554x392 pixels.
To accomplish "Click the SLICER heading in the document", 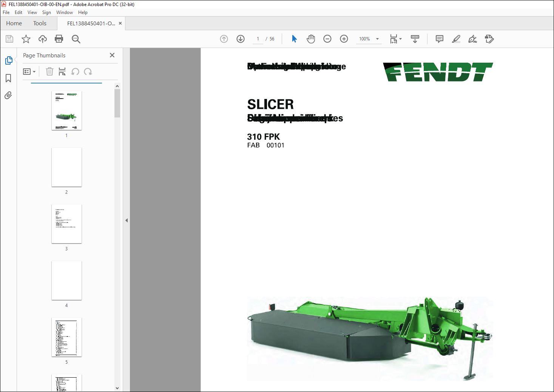I will click(x=270, y=104).
